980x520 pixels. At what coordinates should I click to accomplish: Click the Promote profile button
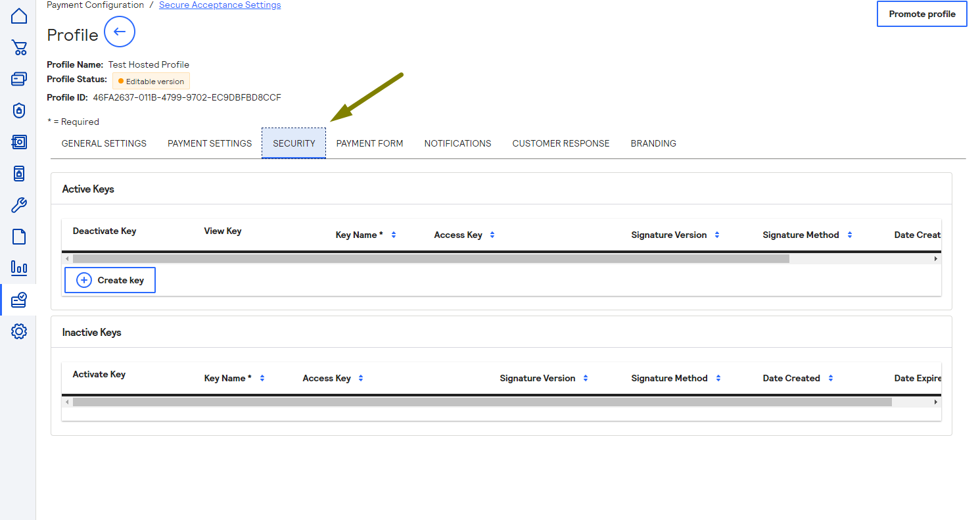click(922, 13)
